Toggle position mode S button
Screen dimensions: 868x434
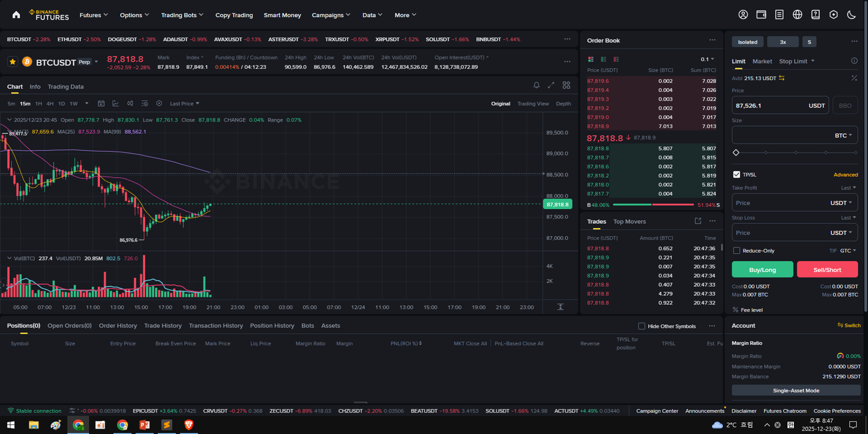coord(809,42)
